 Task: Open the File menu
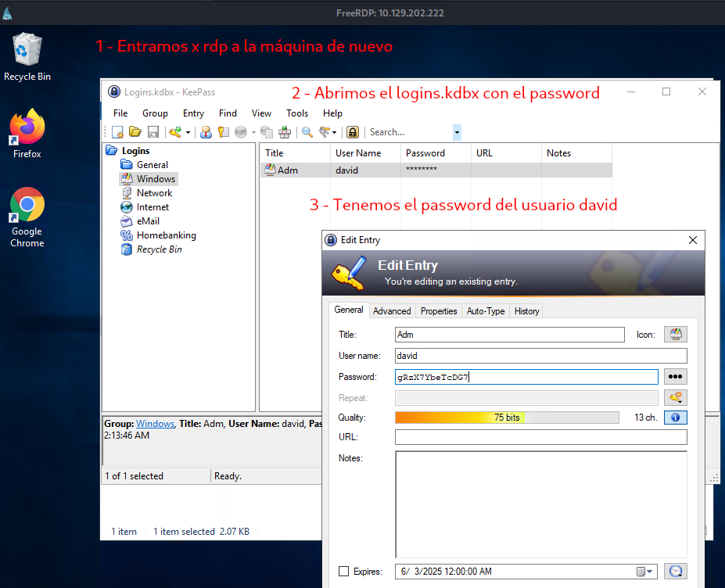click(x=120, y=113)
